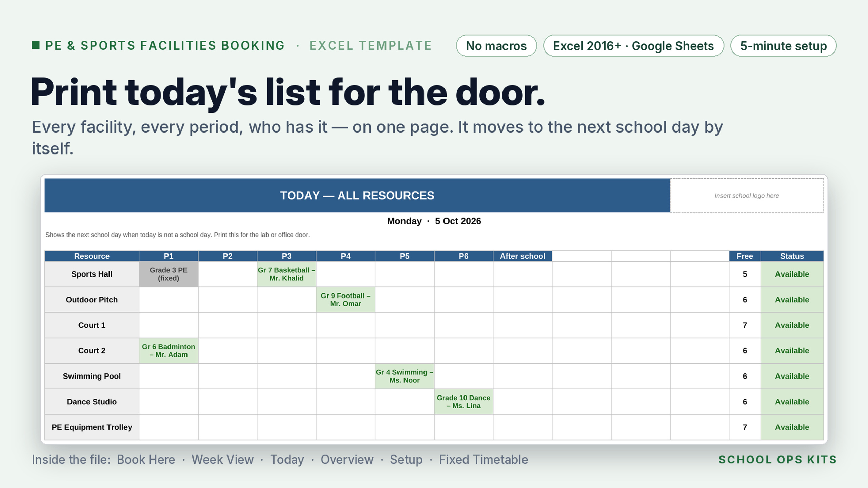The width and height of the screenshot is (868, 488).
Task: Select the 'Gr 4 Swimming – Ms. Noor' cell
Action: coord(405,376)
